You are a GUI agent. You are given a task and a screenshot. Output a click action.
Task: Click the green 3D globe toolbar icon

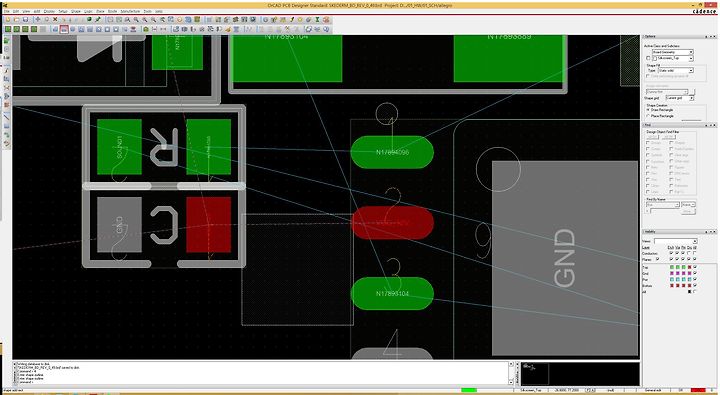(89, 19)
